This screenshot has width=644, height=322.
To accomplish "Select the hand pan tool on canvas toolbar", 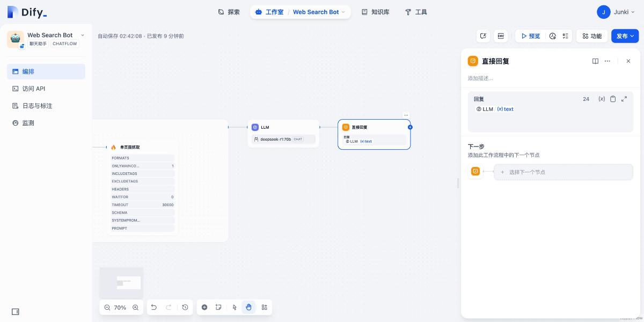I will 248,307.
